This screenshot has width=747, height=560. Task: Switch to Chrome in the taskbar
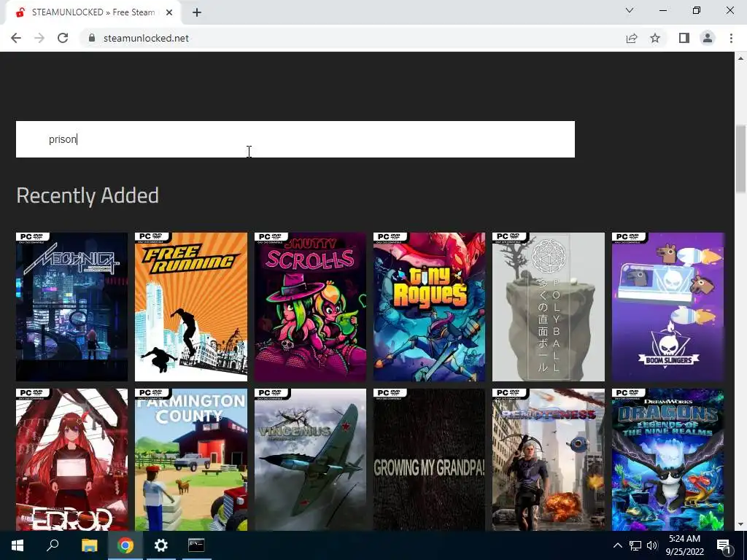tap(125, 545)
